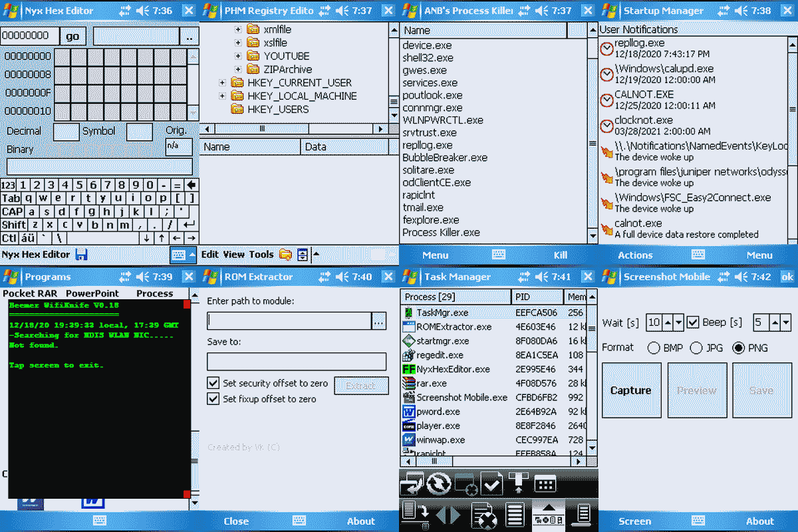Expand HKEY_CURRENT_USER in the registry tree
This screenshot has height=532, width=798.
pyautogui.click(x=222, y=82)
